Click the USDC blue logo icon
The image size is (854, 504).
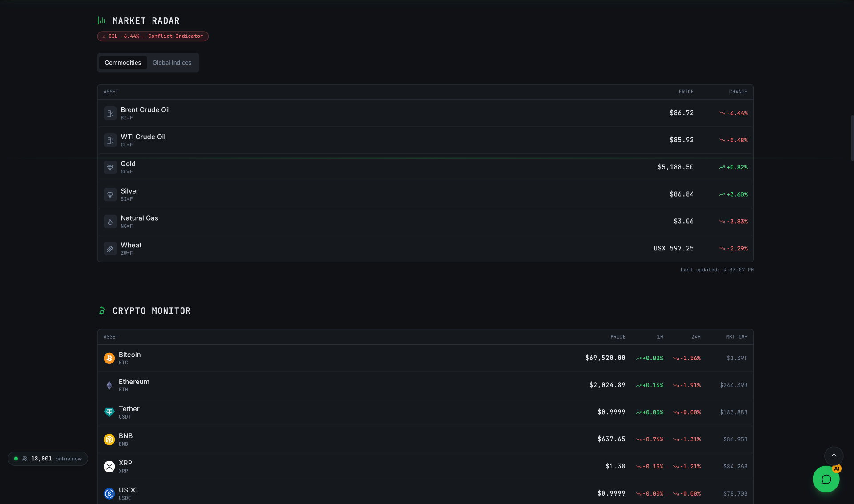click(109, 494)
